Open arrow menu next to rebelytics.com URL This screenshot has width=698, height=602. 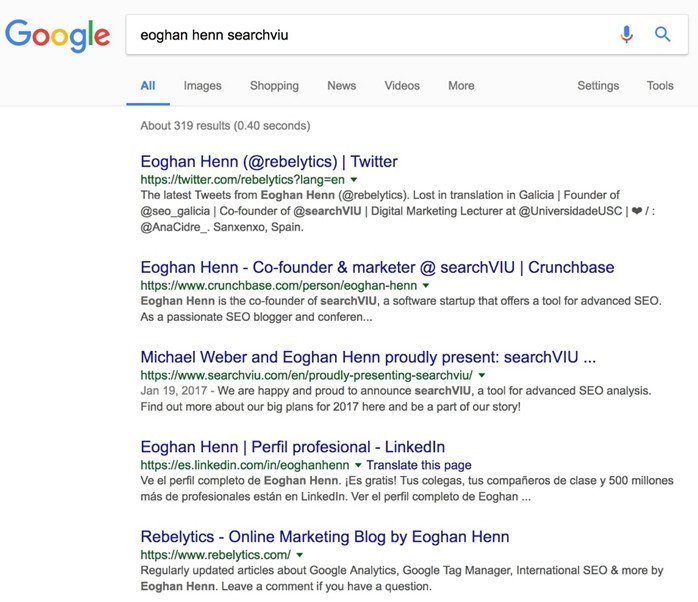[x=300, y=555]
